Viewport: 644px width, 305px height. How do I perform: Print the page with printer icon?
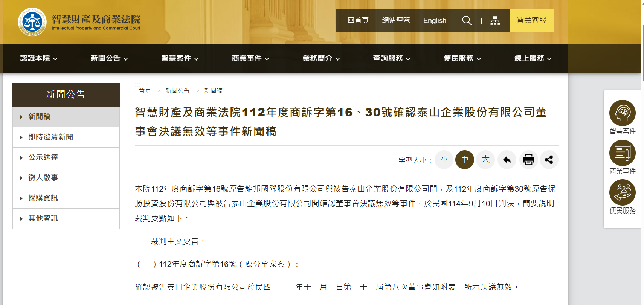(528, 160)
